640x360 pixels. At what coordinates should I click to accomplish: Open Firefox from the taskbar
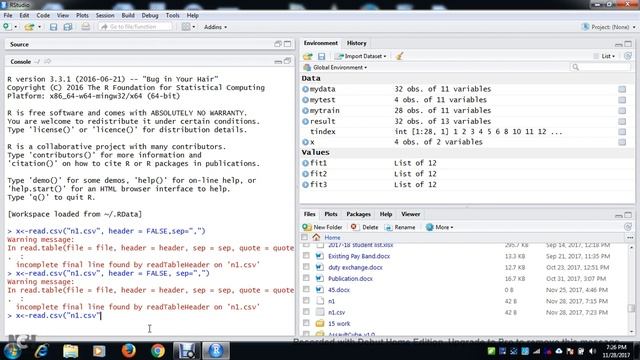[x=129, y=351]
